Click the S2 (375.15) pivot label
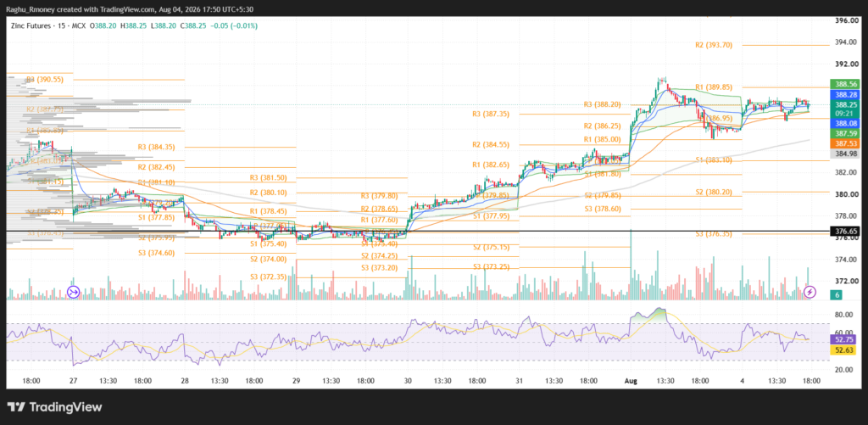 491,247
